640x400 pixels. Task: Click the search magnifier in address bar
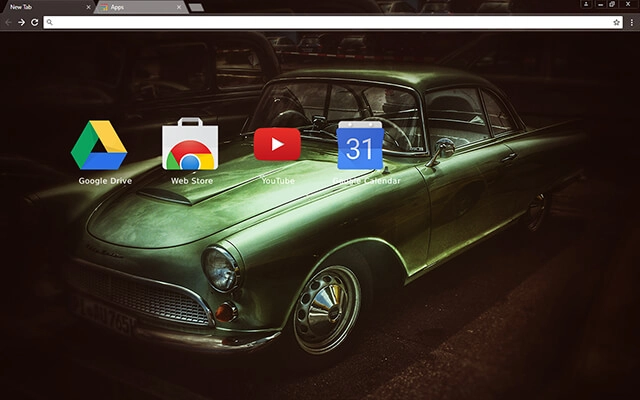tap(49, 22)
